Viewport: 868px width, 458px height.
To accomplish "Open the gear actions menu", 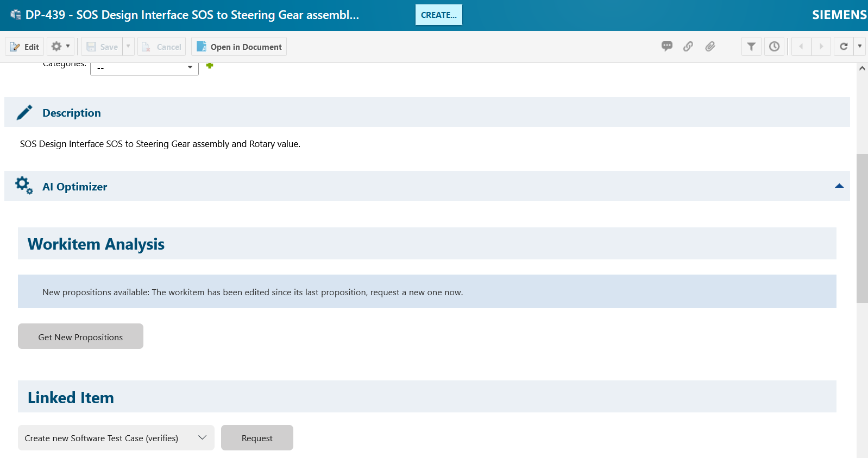I will click(60, 47).
